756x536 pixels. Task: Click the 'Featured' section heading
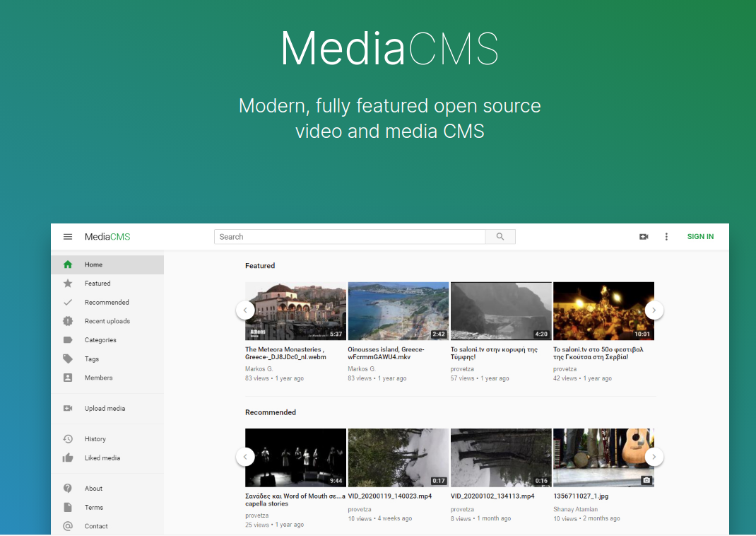260,266
